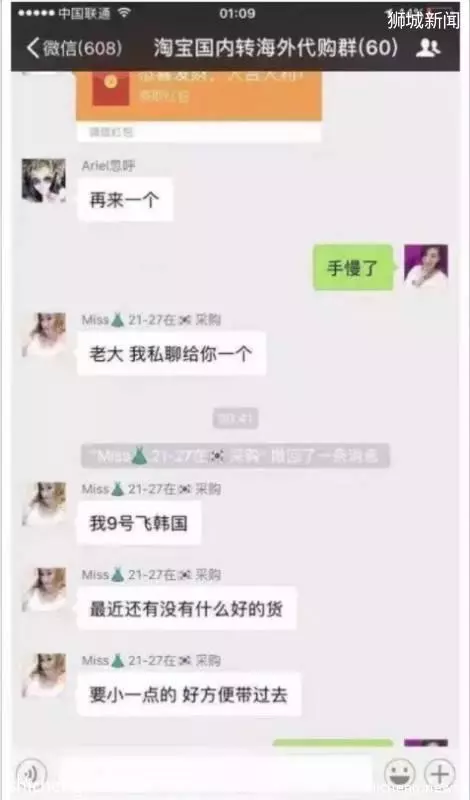Select the 要小一点的 好方便带过去 message
This screenshot has height=800, width=470.
click(x=189, y=694)
